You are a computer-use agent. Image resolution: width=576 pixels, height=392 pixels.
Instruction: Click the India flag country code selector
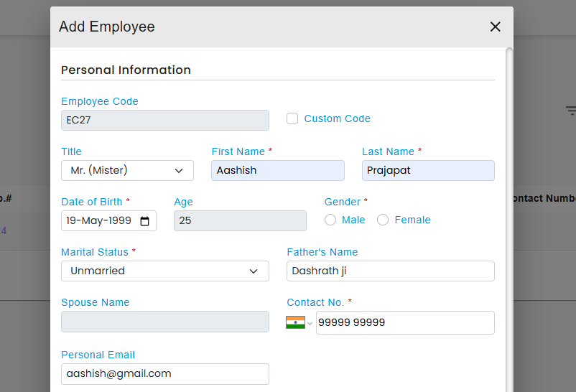pyautogui.click(x=295, y=323)
